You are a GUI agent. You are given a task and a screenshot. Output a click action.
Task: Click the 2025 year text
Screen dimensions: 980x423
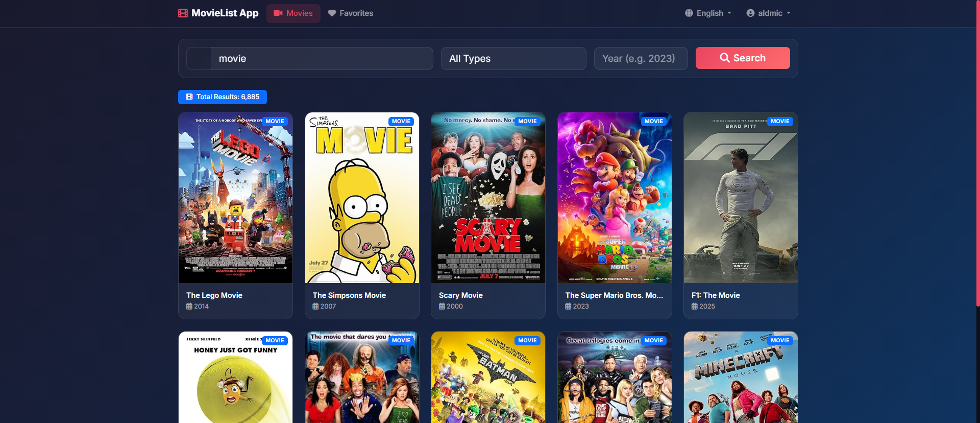click(x=707, y=307)
